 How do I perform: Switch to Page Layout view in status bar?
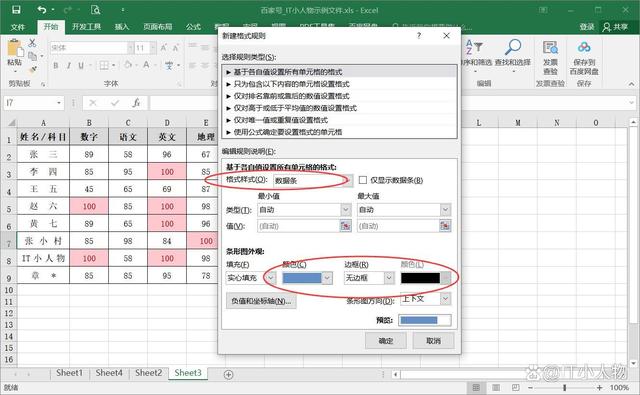496,387
